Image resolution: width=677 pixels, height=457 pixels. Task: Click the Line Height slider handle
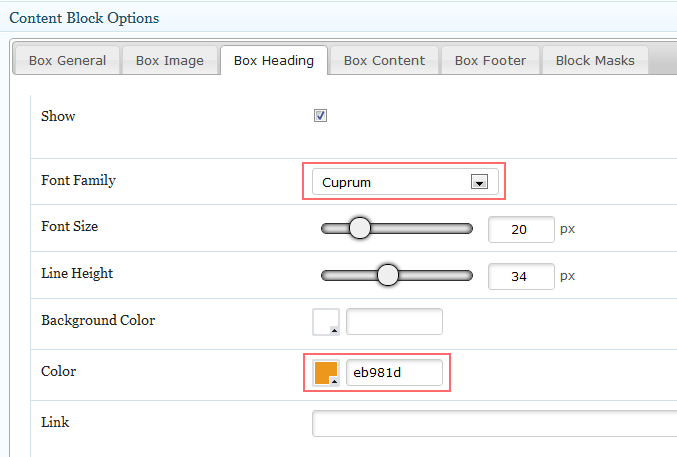click(387, 275)
